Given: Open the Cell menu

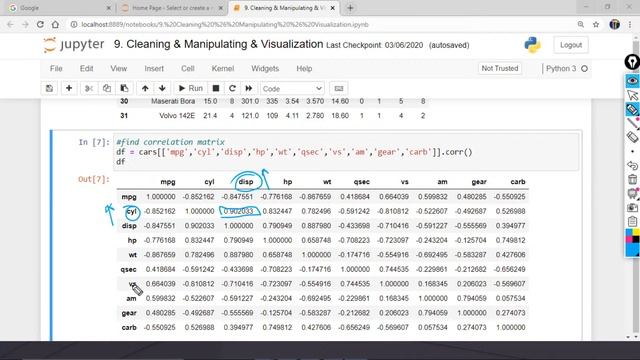Looking at the screenshot, I should [x=187, y=69].
